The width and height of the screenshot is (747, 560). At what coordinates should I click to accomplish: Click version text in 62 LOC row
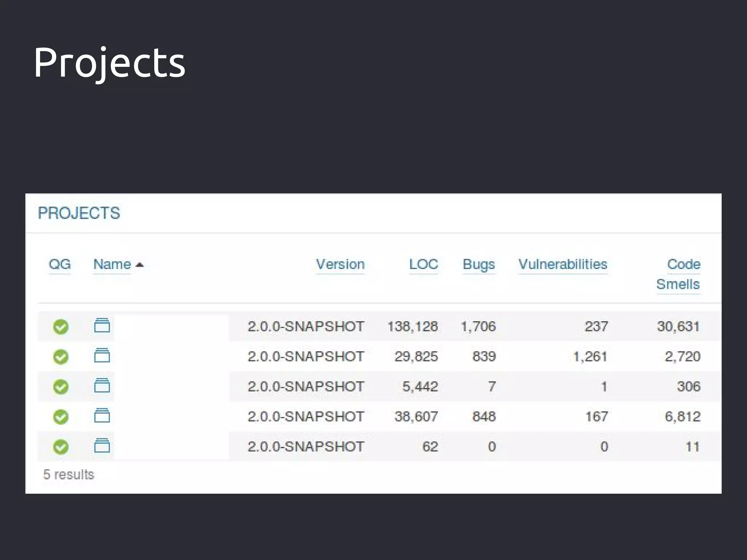click(x=306, y=447)
